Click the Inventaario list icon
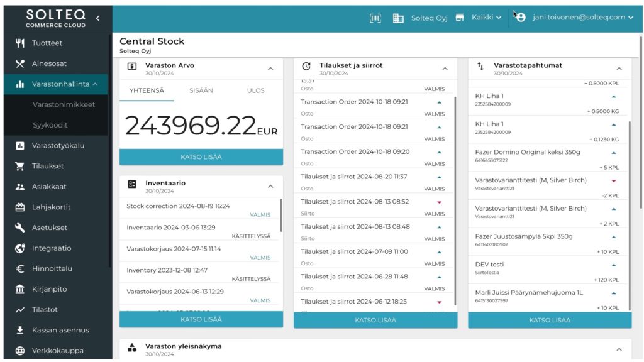Screen dimensions: 644x362 (x=132, y=184)
